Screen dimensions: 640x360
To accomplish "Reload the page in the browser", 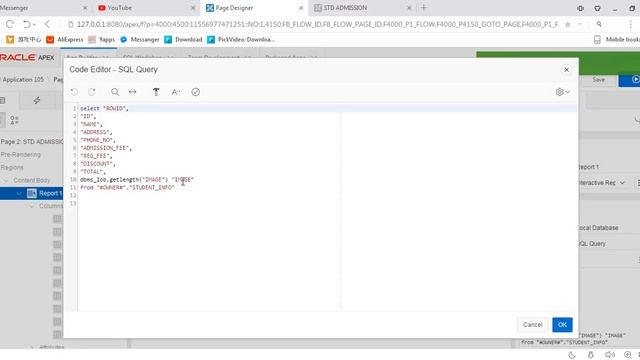I will pyautogui.click(x=10, y=24).
